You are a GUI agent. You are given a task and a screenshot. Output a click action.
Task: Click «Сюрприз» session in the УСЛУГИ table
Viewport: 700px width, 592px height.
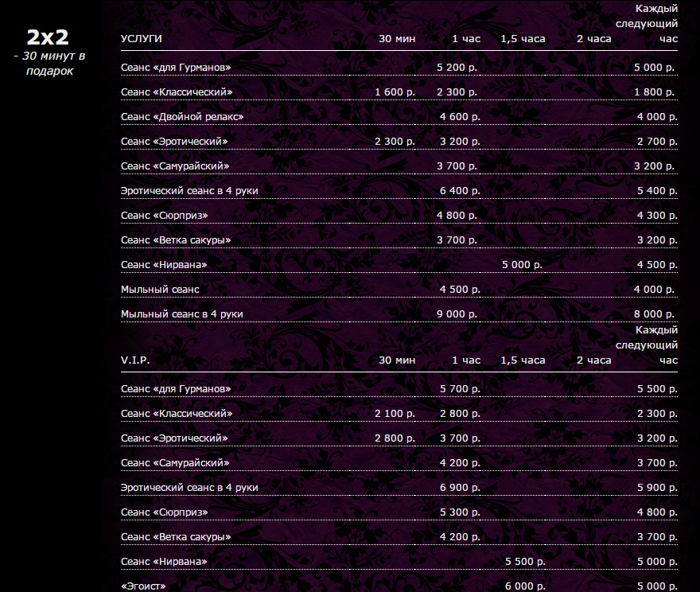pos(165,216)
